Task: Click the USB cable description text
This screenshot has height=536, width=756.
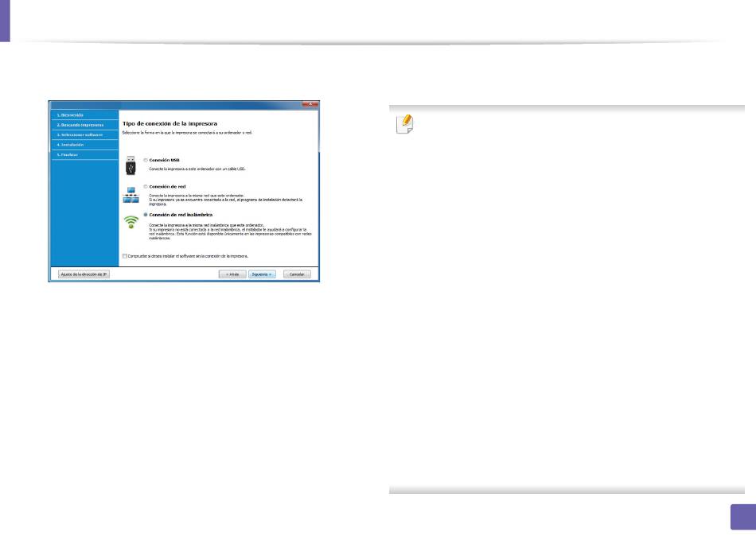Action: (x=197, y=169)
